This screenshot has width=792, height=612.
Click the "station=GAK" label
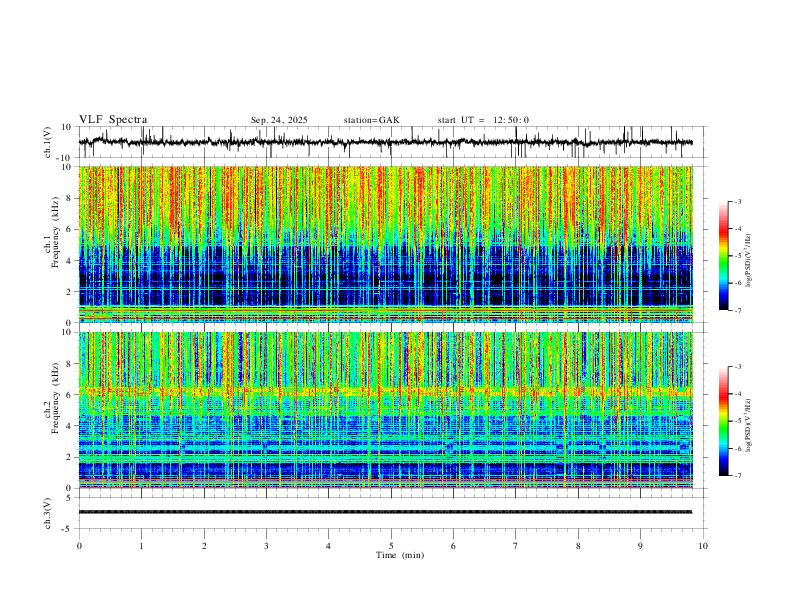tap(371, 120)
